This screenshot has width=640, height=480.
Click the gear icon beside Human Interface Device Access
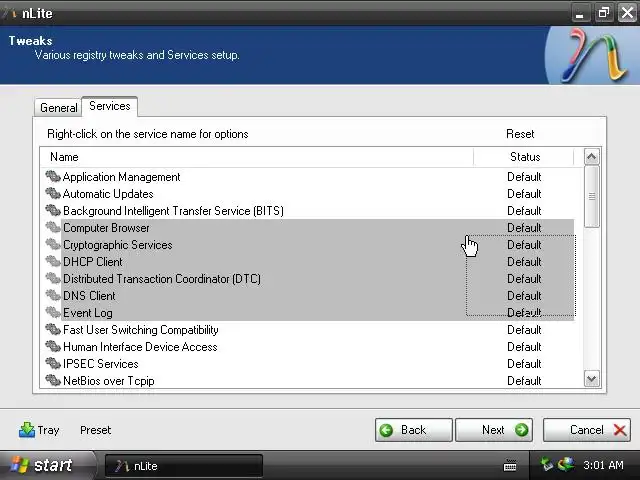tap(53, 347)
